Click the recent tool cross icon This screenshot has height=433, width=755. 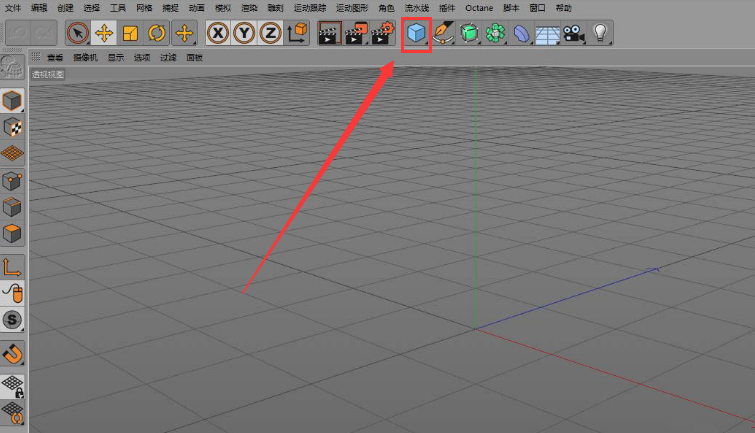184,33
